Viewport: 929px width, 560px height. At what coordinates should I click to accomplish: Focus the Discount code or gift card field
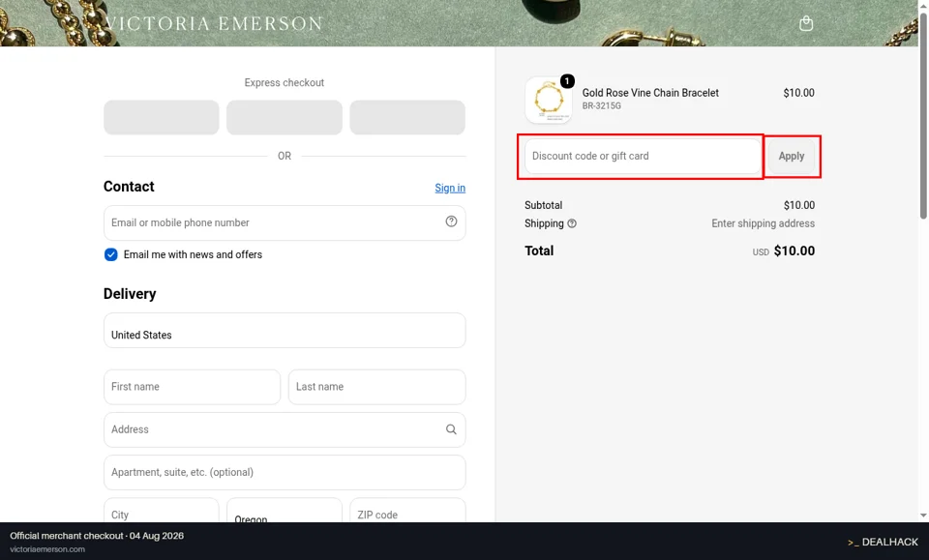pos(643,157)
